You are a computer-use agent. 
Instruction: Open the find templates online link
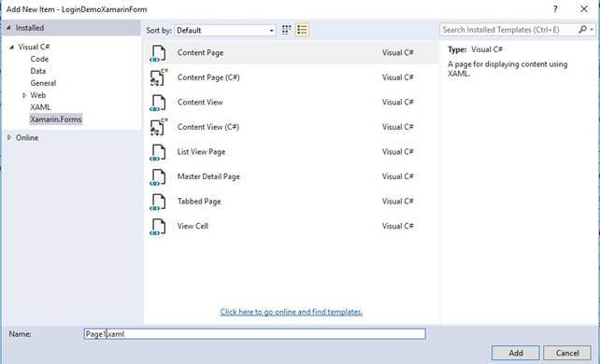(292, 312)
